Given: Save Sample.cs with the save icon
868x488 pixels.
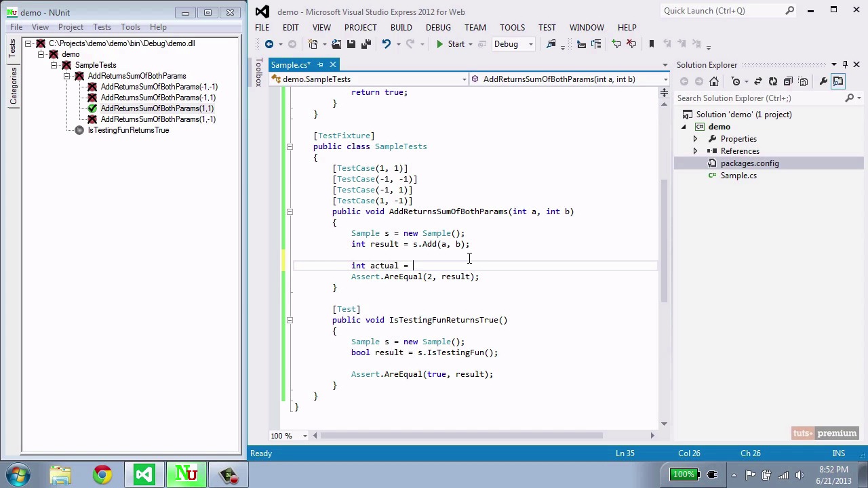Looking at the screenshot, I should click(x=351, y=44).
